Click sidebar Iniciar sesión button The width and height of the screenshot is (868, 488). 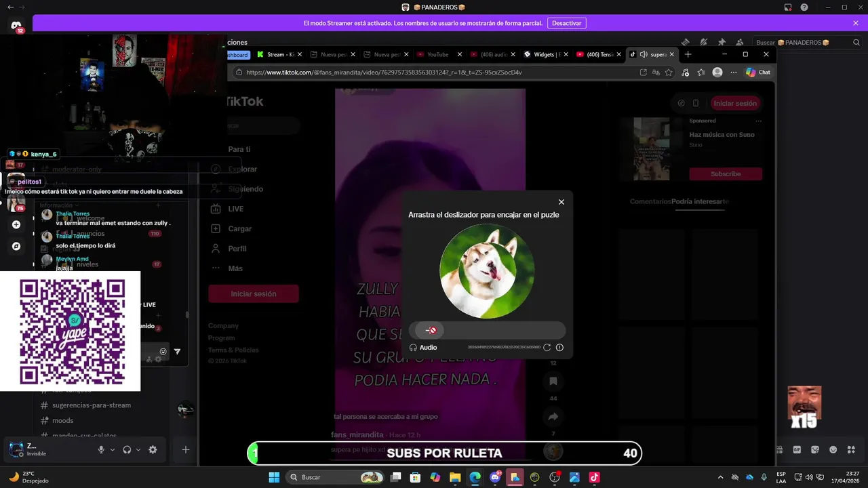coord(253,294)
